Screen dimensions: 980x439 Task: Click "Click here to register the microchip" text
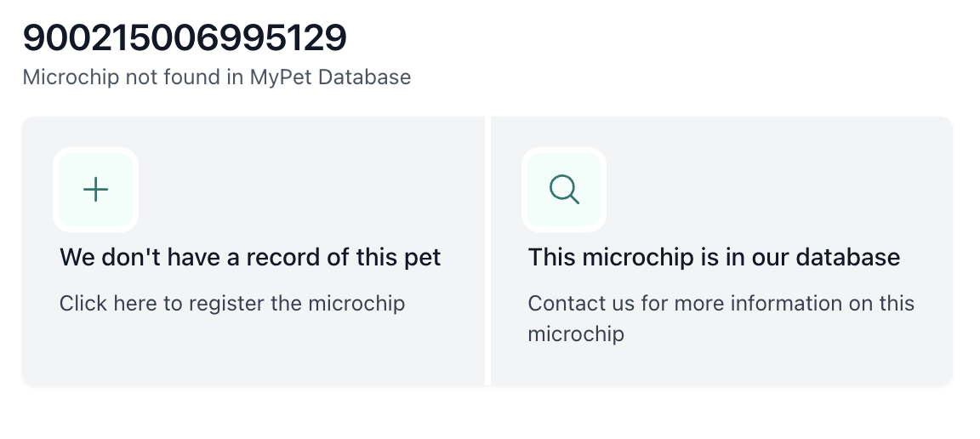(231, 303)
